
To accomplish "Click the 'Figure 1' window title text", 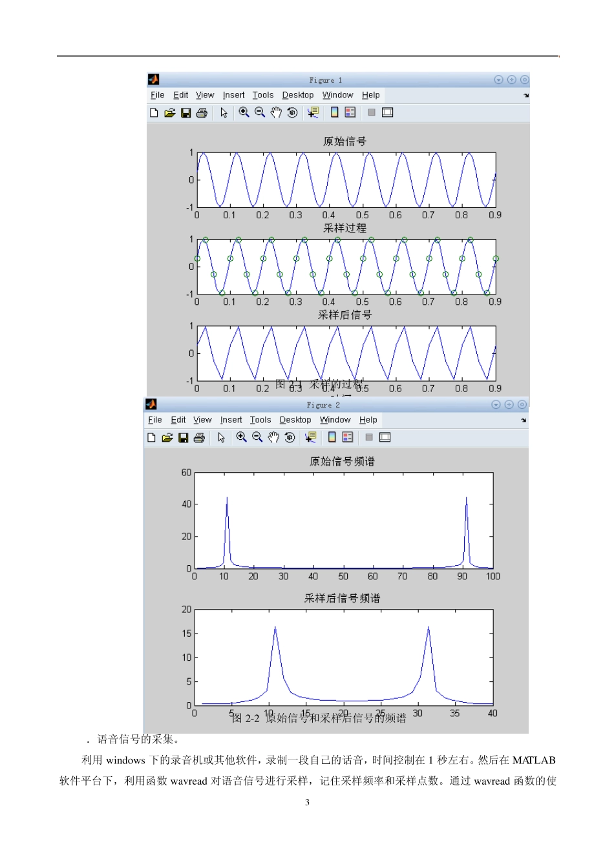I will (x=326, y=80).
